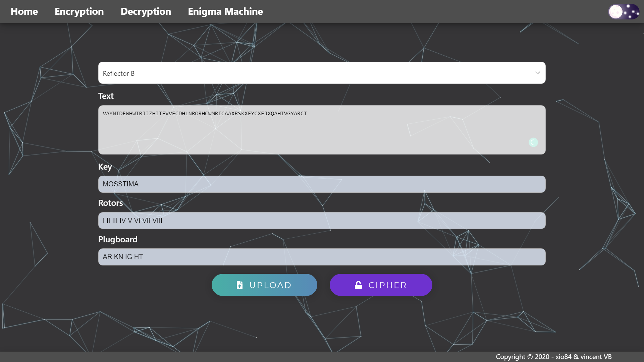This screenshot has width=644, height=362.
Task: Open the Decryption nav item
Action: (146, 11)
